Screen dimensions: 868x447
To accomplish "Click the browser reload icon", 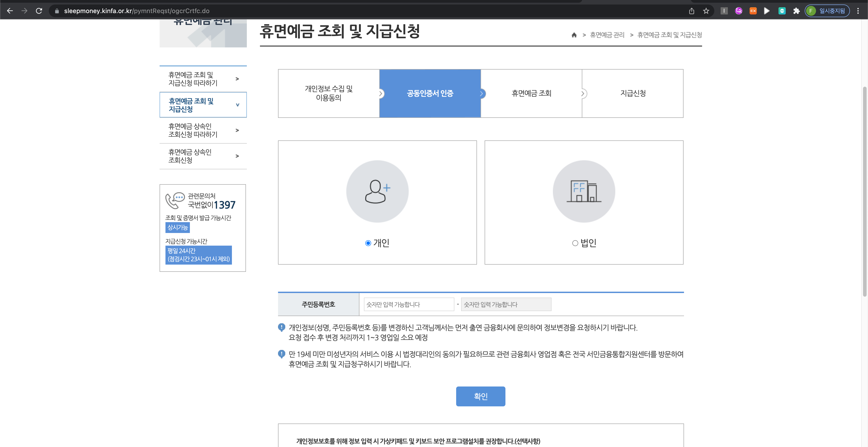I will pyautogui.click(x=39, y=11).
